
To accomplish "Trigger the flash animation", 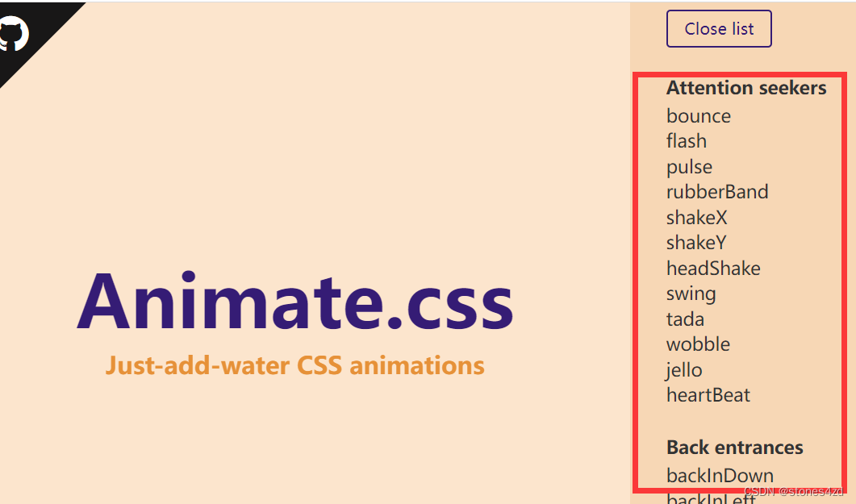I will [686, 141].
